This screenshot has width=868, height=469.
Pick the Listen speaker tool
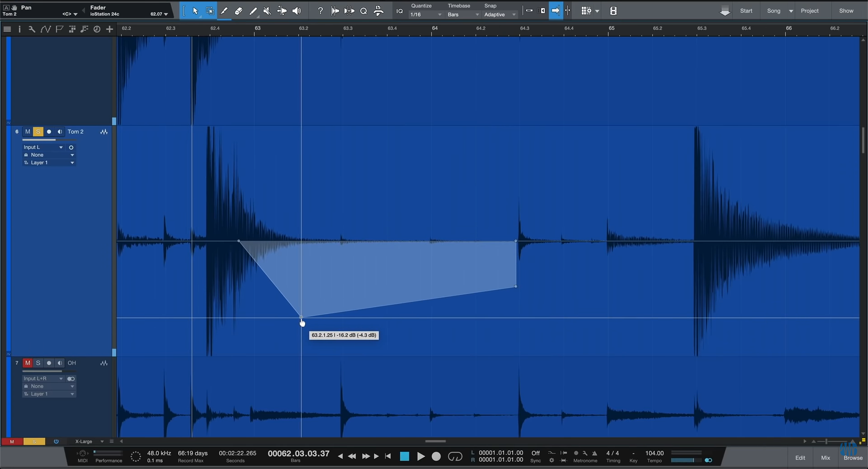coord(297,11)
